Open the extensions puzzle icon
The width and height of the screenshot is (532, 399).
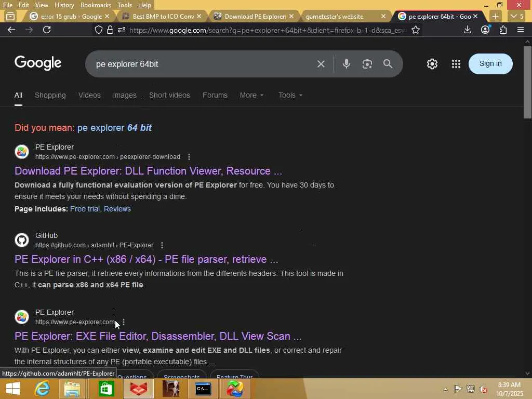point(503,30)
